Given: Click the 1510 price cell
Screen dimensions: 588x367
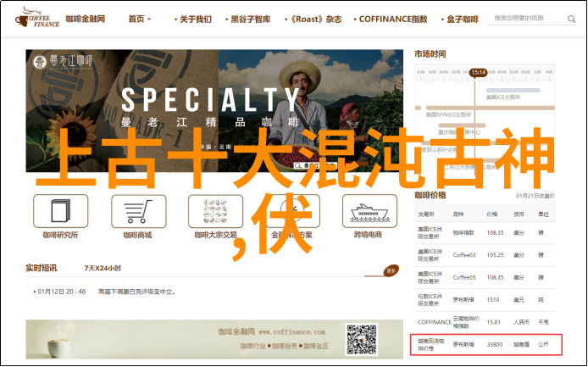Looking at the screenshot, I should pos(493,300).
